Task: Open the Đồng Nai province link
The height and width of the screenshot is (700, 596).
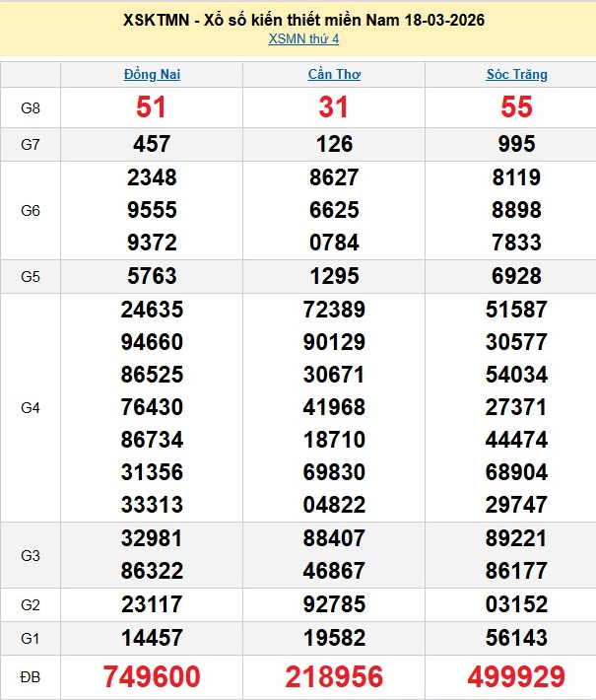Action: (152, 74)
